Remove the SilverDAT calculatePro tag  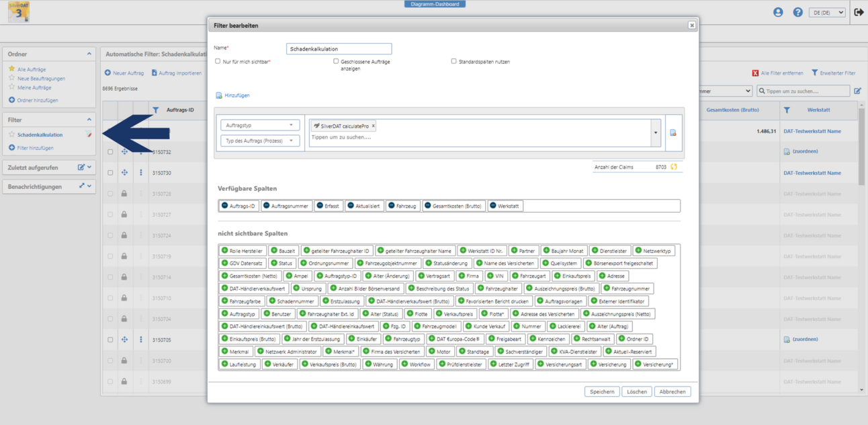(374, 126)
